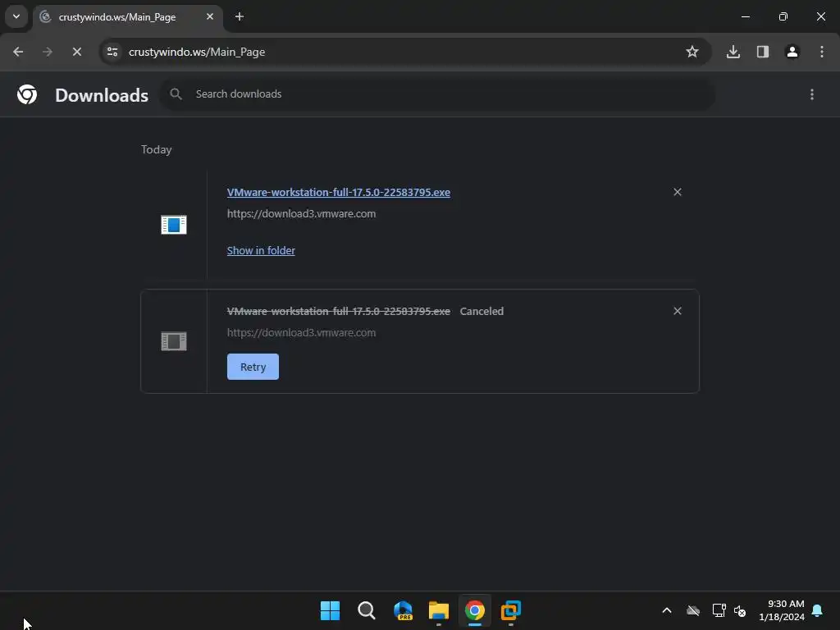Open File Explorer from taskbar
840x630 pixels.
coord(439,610)
